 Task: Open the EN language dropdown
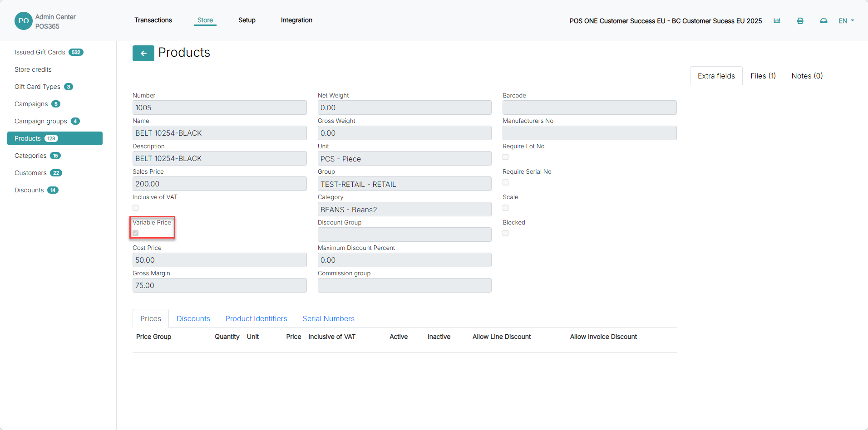click(x=846, y=21)
